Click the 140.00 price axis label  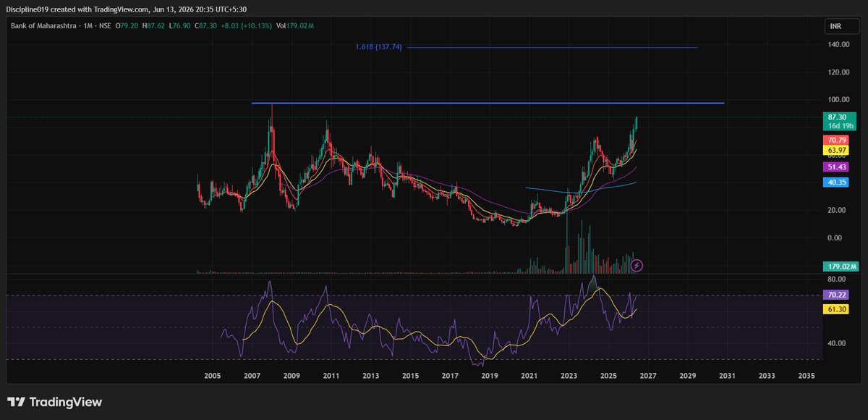coord(838,45)
